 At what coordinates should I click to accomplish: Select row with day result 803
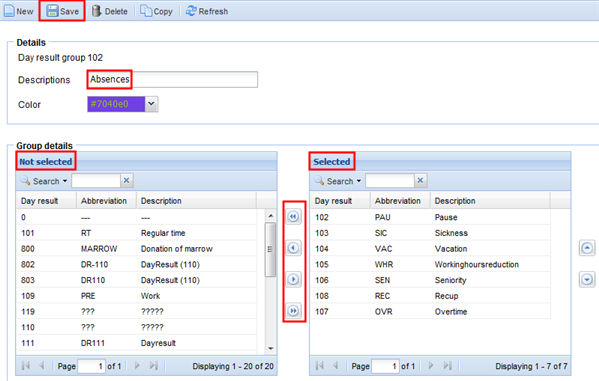pos(136,280)
